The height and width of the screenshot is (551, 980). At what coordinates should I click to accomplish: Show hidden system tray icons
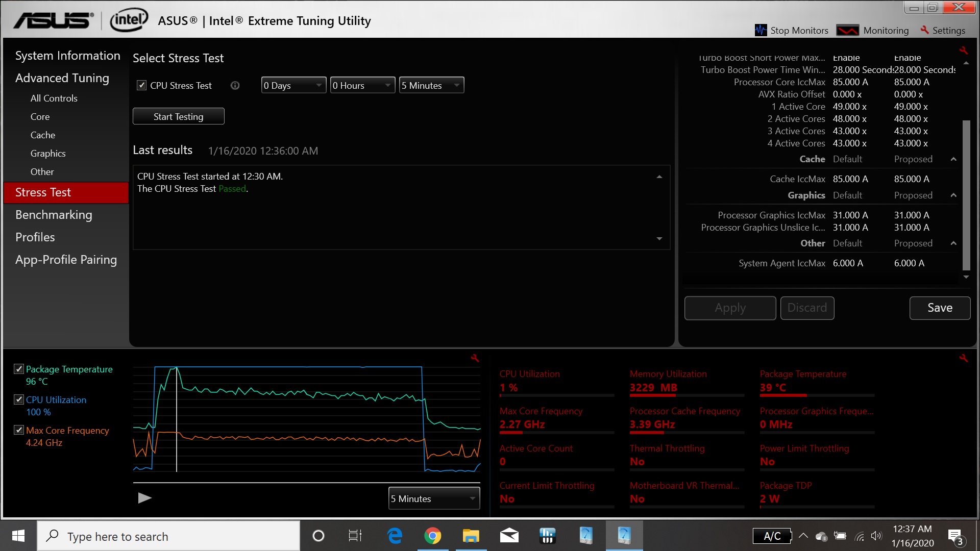coord(803,536)
